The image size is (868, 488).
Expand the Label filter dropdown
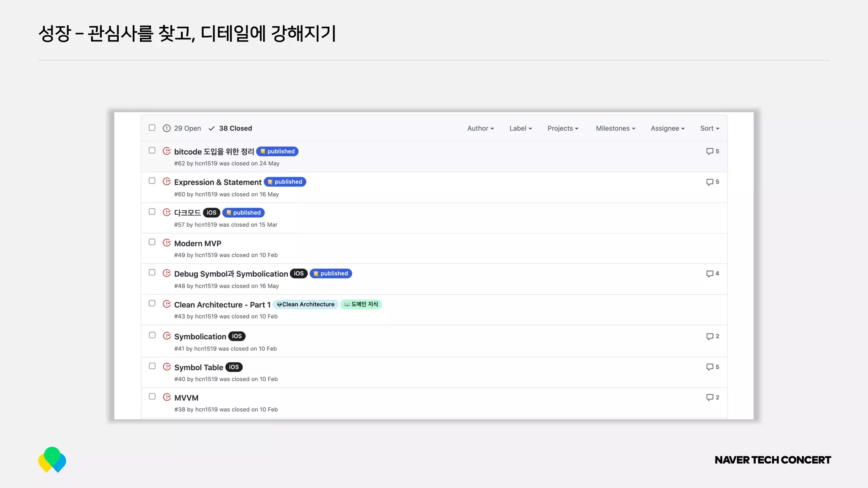520,128
